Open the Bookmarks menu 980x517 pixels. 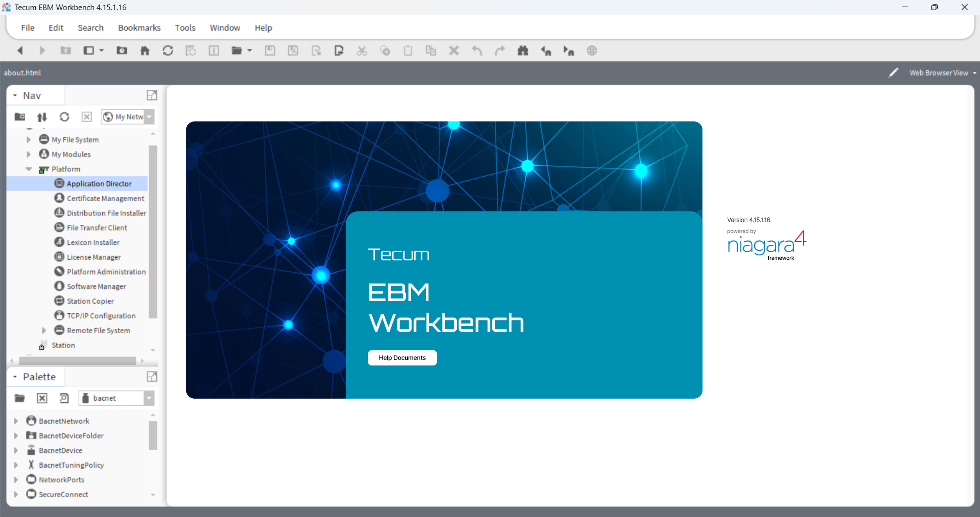(x=139, y=28)
